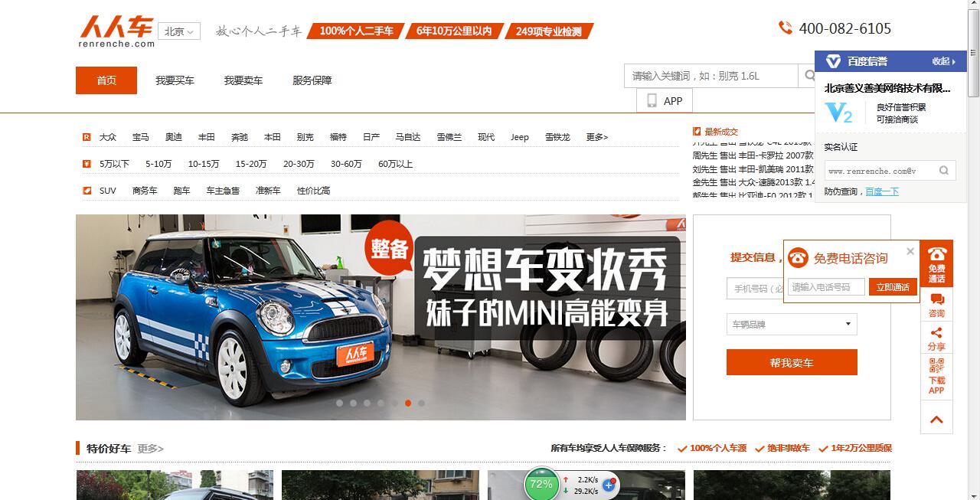Click the 最新成交 icon
Image resolution: width=980 pixels, height=500 pixels.
[x=697, y=132]
